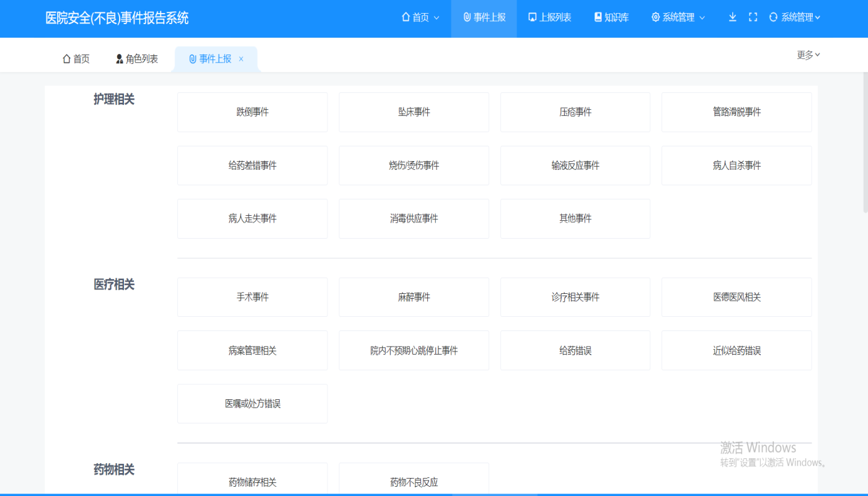Click the gear icon beside 系统管理 in navbar

tap(655, 17)
